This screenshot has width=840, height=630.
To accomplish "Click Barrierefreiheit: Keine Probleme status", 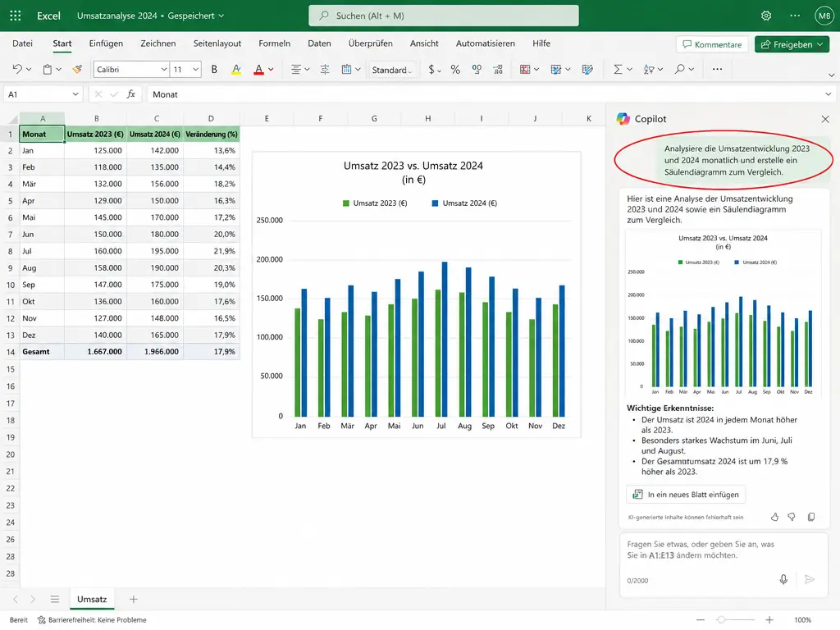I will [x=92, y=620].
